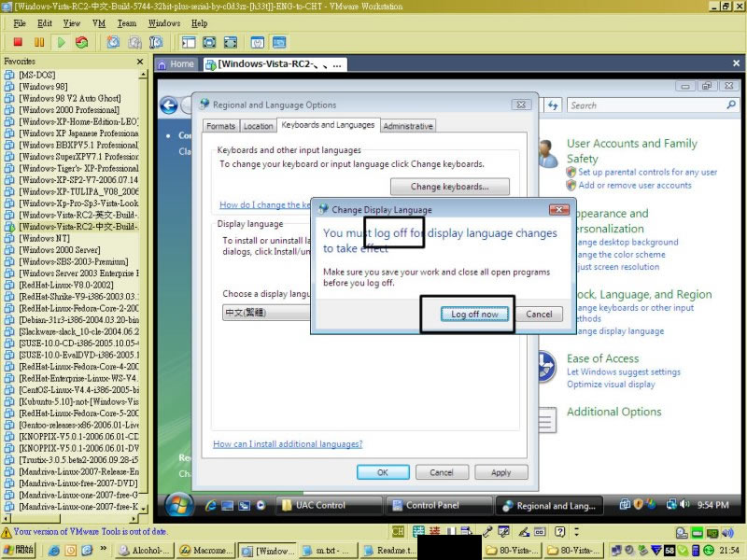Click the Console view toolbar icon

coord(279,42)
